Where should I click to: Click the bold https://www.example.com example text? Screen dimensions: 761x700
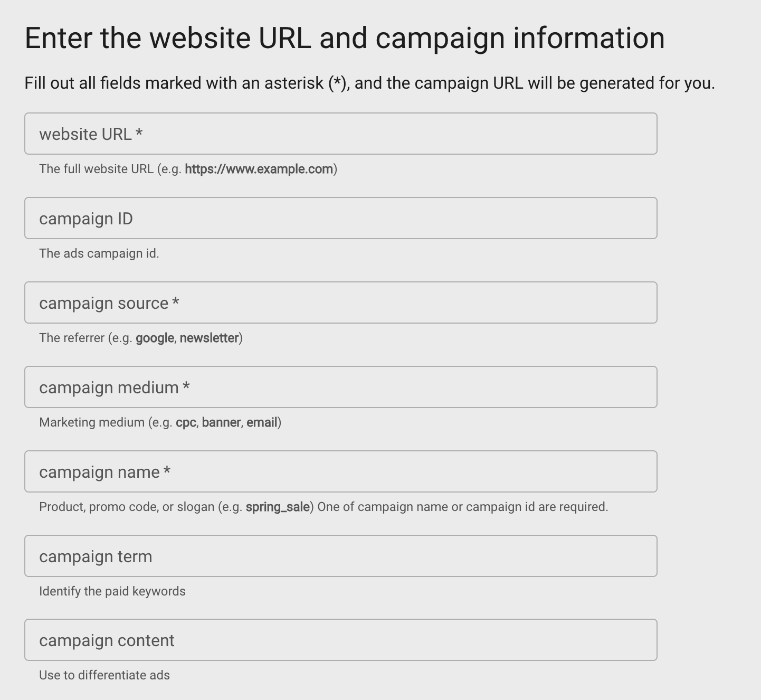[x=259, y=169]
